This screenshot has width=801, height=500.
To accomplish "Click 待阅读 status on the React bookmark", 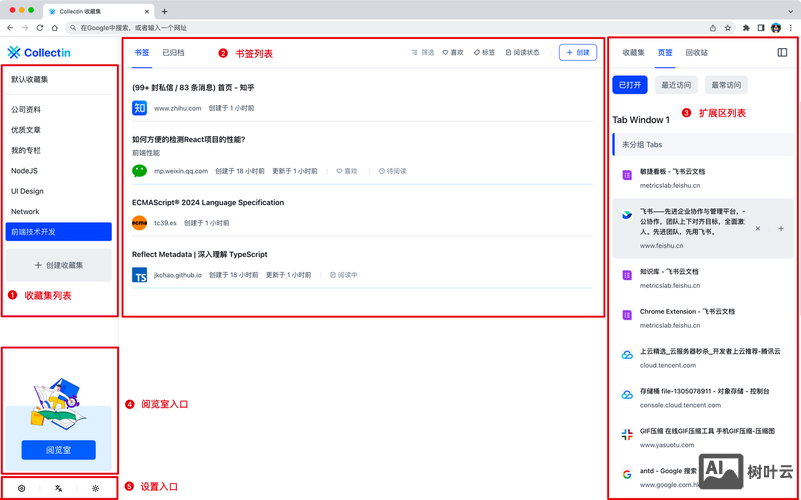I will (392, 171).
